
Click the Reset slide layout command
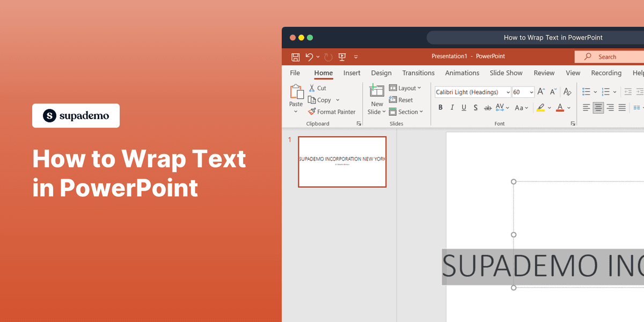click(401, 100)
